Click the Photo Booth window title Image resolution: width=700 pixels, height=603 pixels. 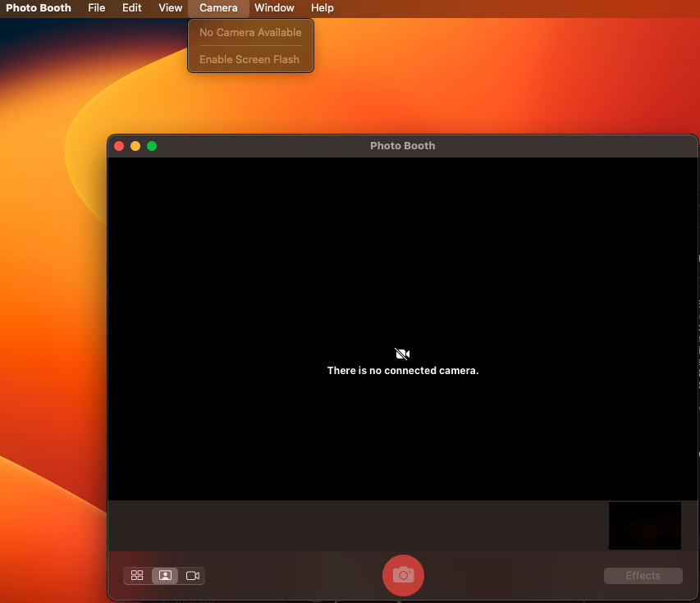pyautogui.click(x=402, y=145)
